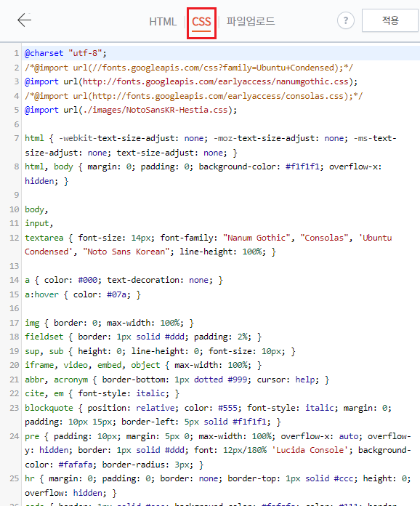420x506 pixels.
Task: Click the iframe, video, embed rule line
Action: pos(143,365)
